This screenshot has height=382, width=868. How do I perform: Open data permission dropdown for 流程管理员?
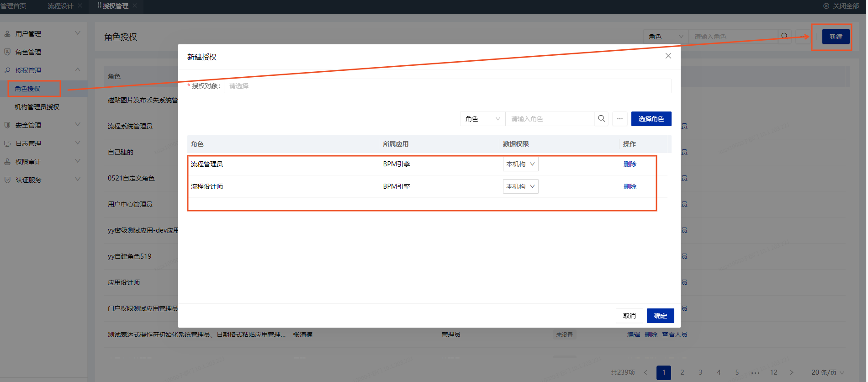click(520, 164)
